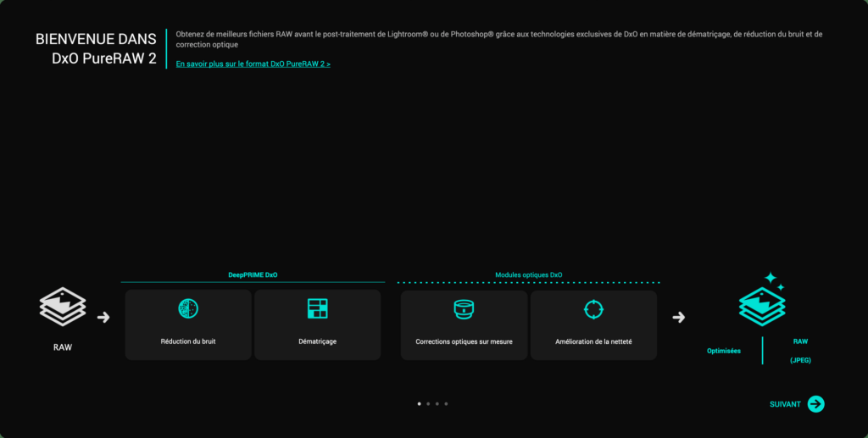Open the Dématriçage card
The image size is (868, 438).
[x=318, y=324]
